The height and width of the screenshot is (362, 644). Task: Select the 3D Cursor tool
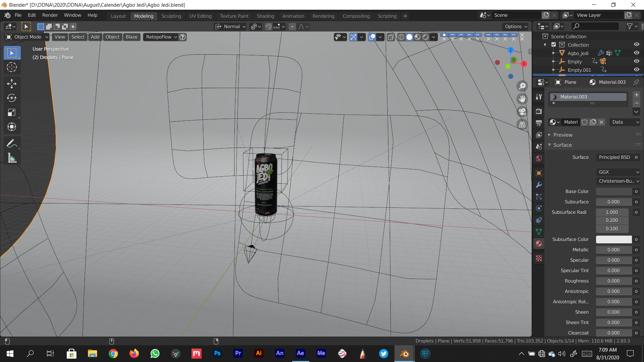[x=12, y=67]
